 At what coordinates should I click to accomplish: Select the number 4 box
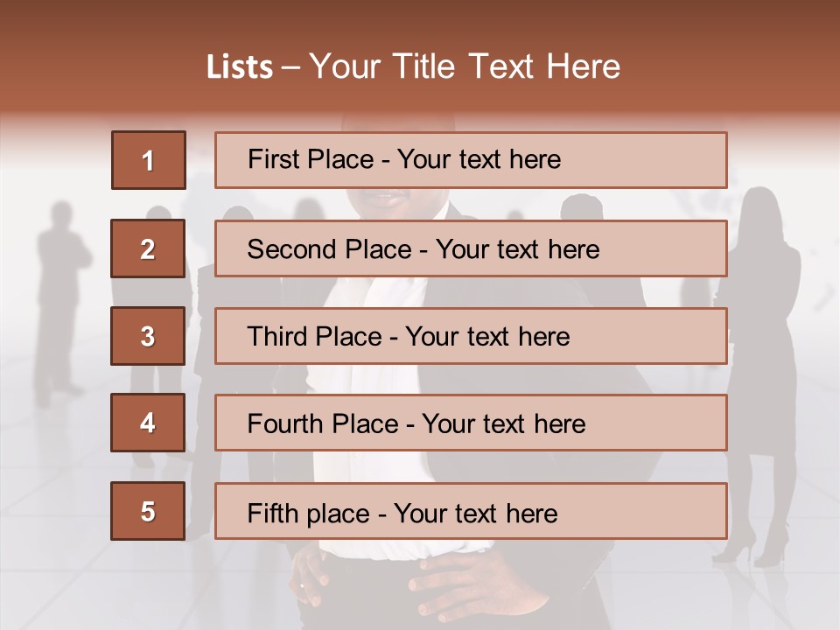coord(148,423)
